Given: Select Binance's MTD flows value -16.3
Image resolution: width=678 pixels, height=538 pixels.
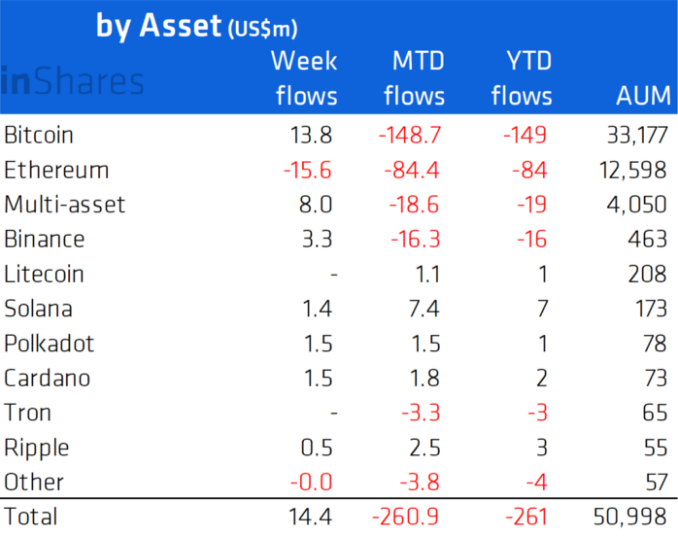Looking at the screenshot, I should point(411,240).
